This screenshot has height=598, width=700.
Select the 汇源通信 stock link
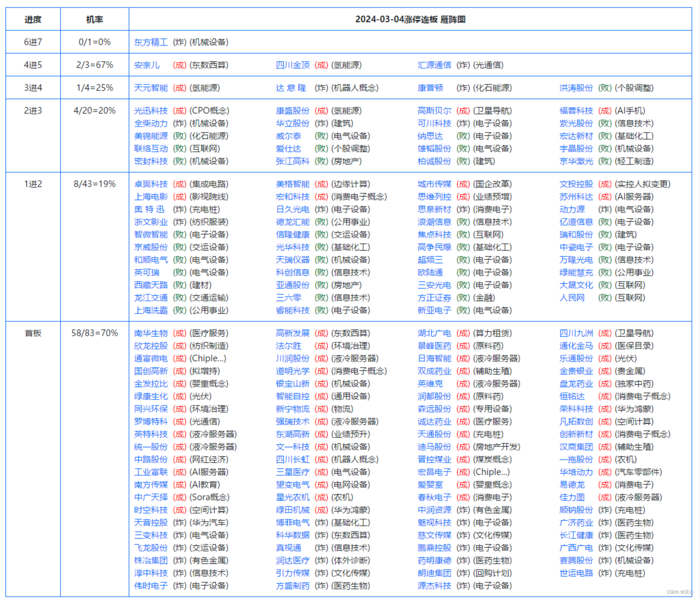(x=435, y=65)
